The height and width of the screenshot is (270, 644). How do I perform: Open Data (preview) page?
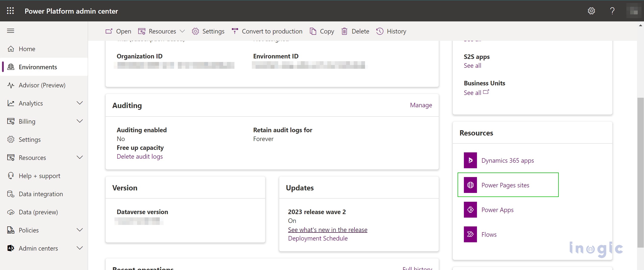click(44, 212)
